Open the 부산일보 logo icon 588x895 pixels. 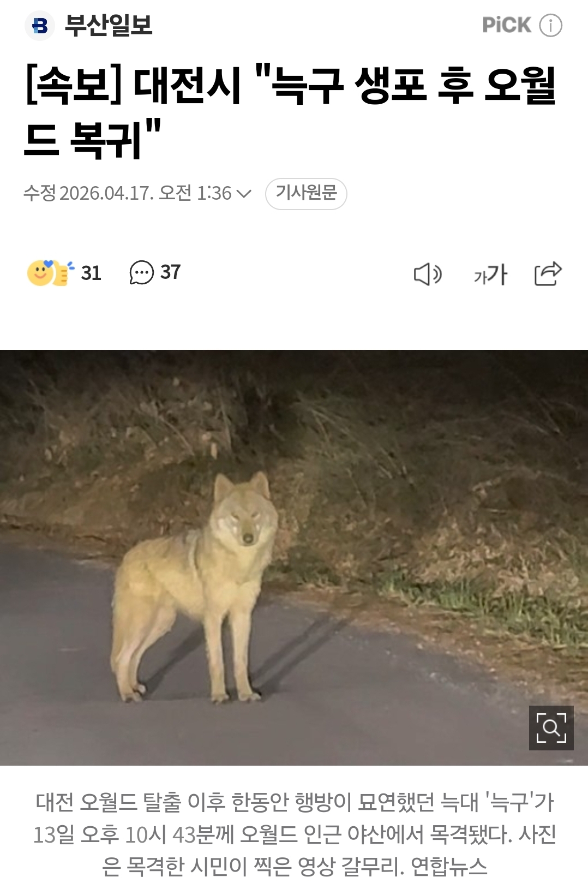(x=40, y=26)
